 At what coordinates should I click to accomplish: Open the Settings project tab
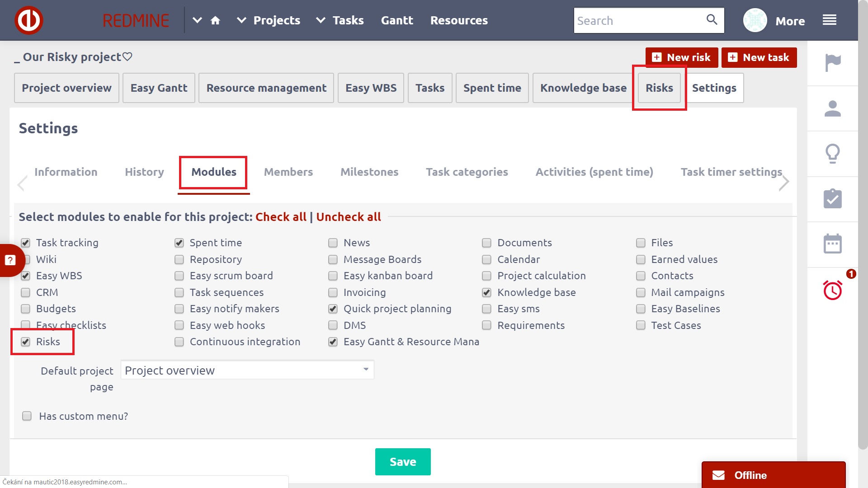tap(714, 88)
